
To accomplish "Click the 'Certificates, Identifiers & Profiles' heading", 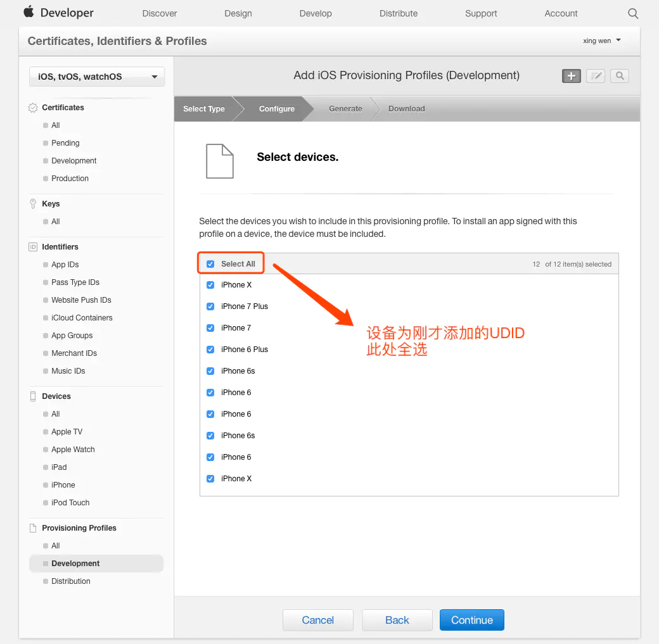I will pyautogui.click(x=117, y=41).
